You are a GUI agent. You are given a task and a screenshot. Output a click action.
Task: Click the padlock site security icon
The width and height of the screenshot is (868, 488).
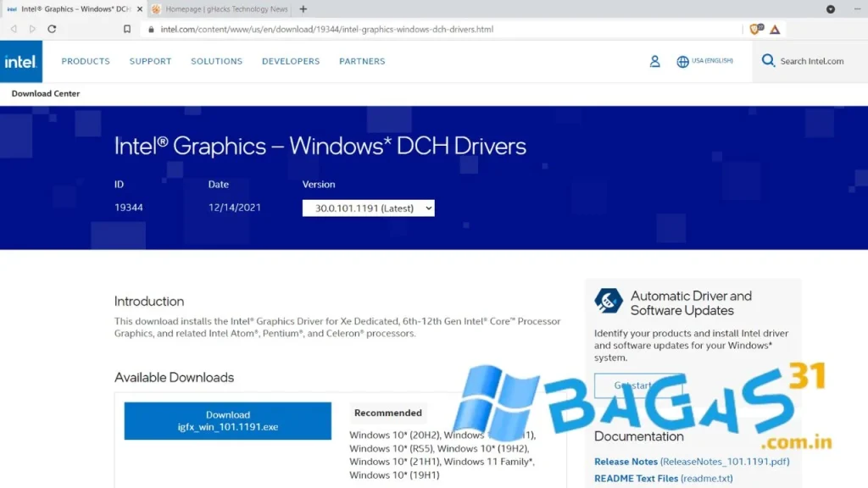151,30
